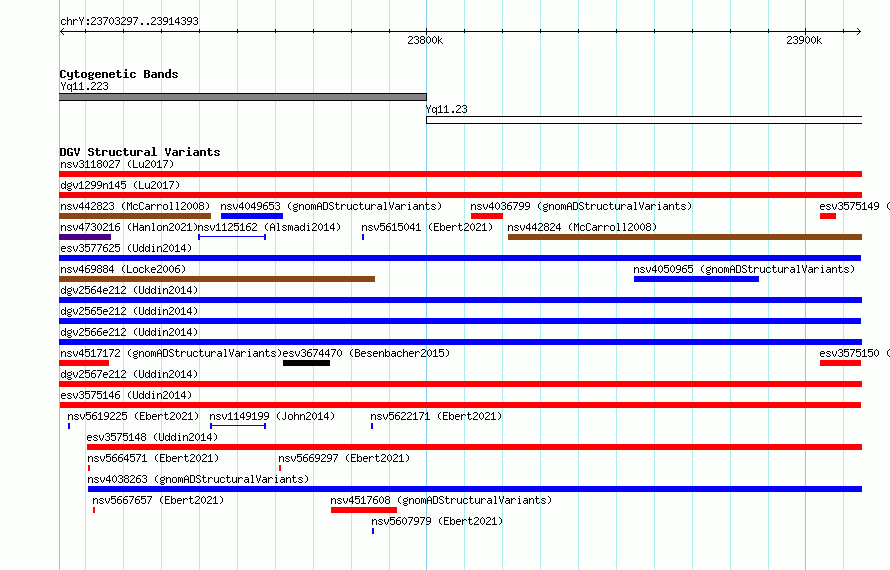
Task: Select the dgv1299n145 (Lu2017) variant label
Action: click(120, 185)
